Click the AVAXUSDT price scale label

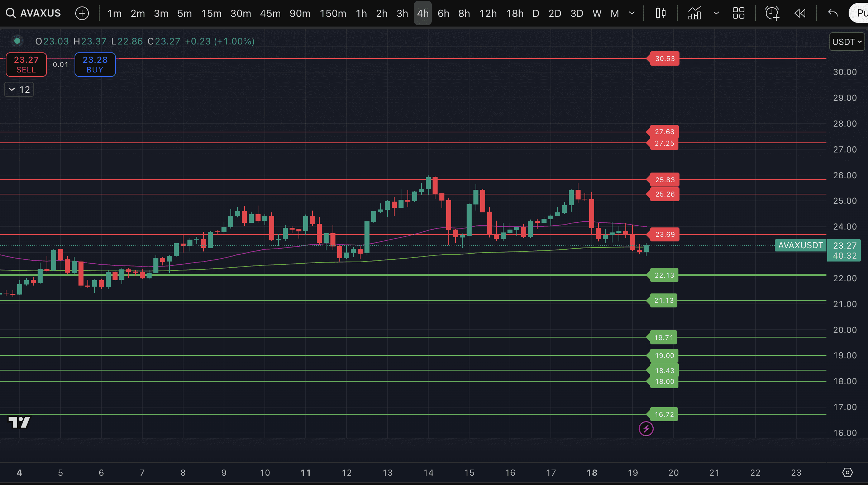point(800,245)
